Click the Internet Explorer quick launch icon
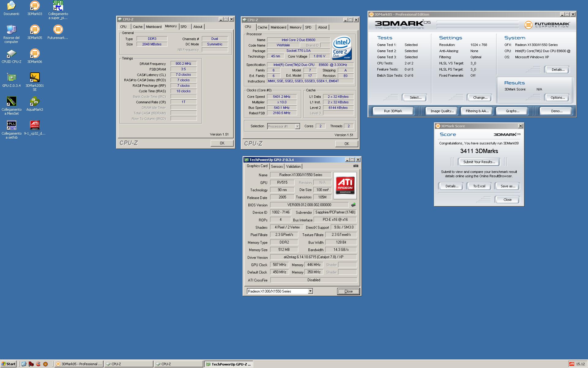Viewport: 588px width, 368px height. pyautogui.click(x=24, y=364)
